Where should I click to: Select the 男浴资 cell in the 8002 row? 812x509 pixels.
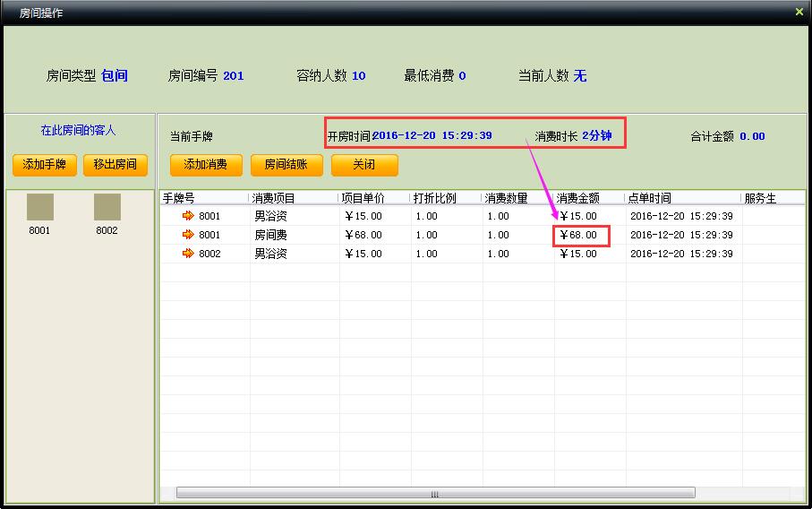(270, 254)
